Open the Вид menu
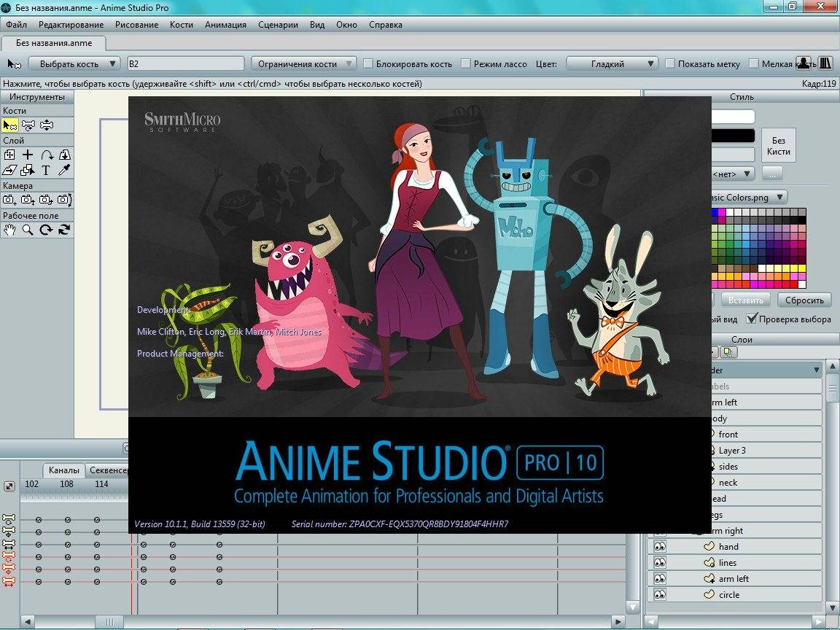Viewport: 840px width, 630px height. 317,25
